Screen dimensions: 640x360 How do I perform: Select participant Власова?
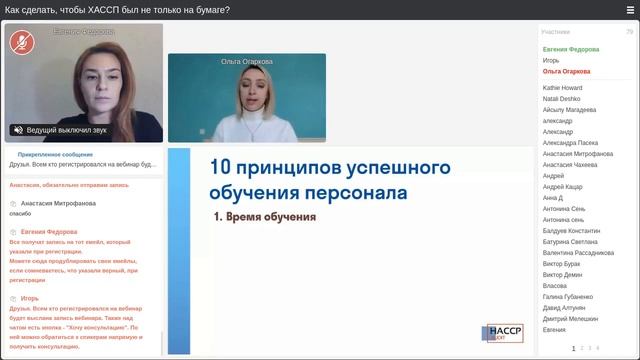pos(554,286)
